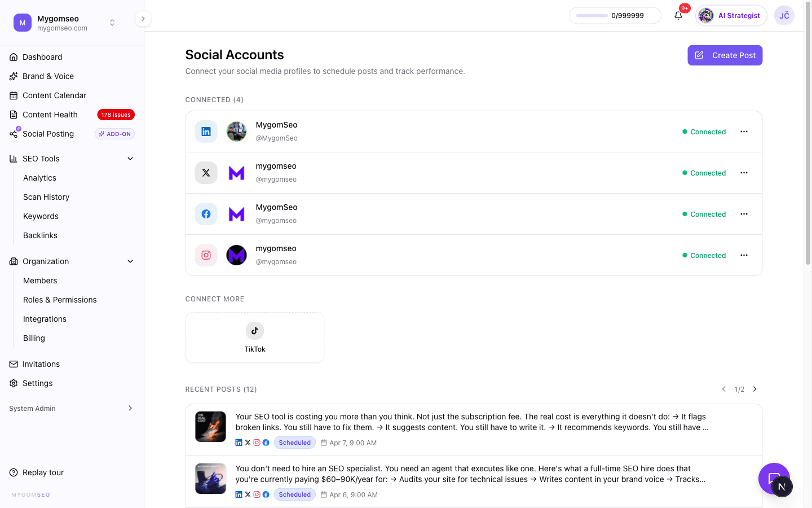The width and height of the screenshot is (812, 508).
Task: Click the Instagram platform icon for mygomseo
Action: click(x=206, y=255)
